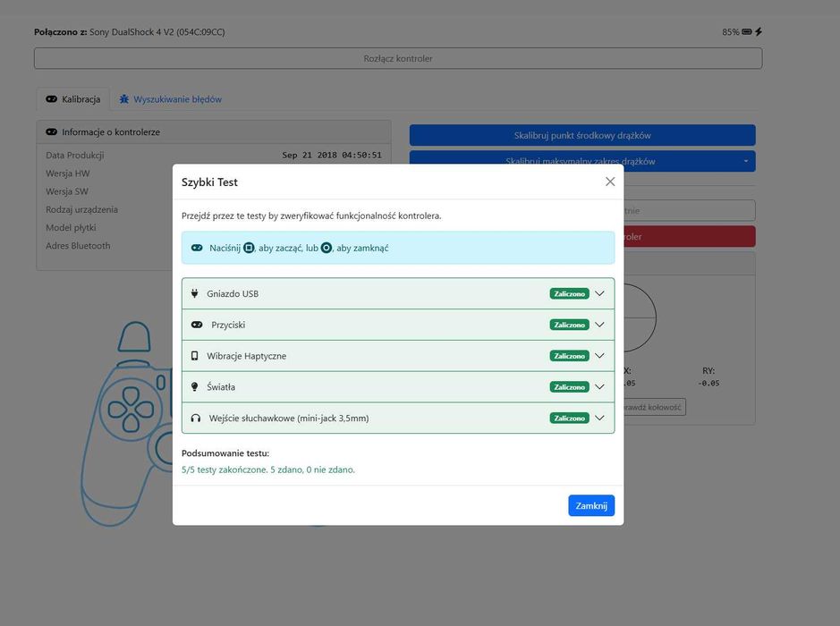The image size is (840, 626).
Task: Click the Rozłącz kontroler button
Action: [398, 58]
